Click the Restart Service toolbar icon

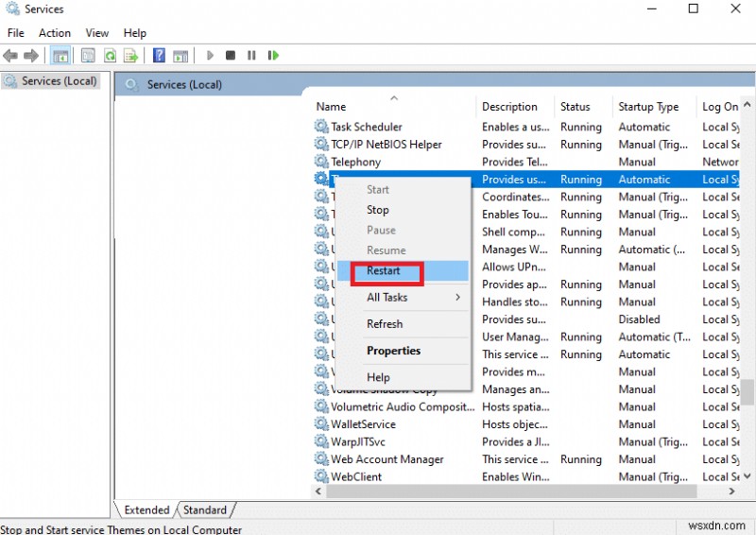[x=271, y=56]
